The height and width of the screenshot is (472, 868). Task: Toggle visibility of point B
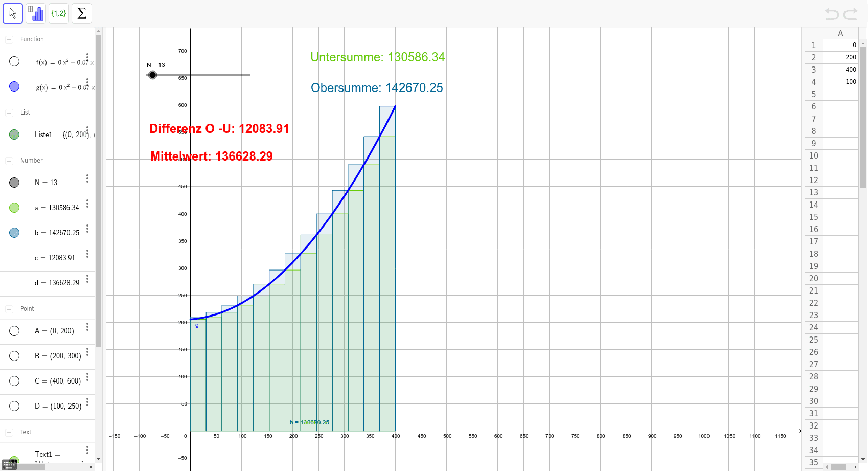pyautogui.click(x=14, y=356)
